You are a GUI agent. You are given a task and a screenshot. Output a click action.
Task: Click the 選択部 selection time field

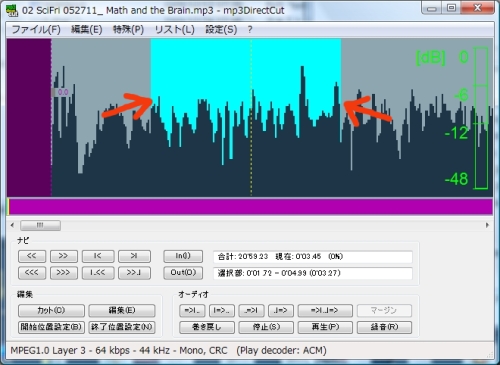[313, 273]
